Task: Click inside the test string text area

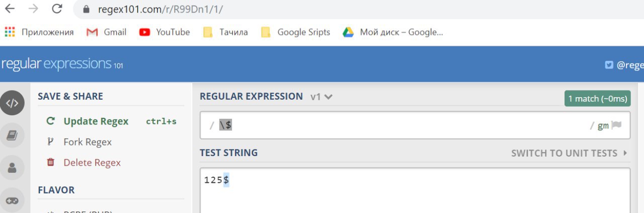Action: 415,190
